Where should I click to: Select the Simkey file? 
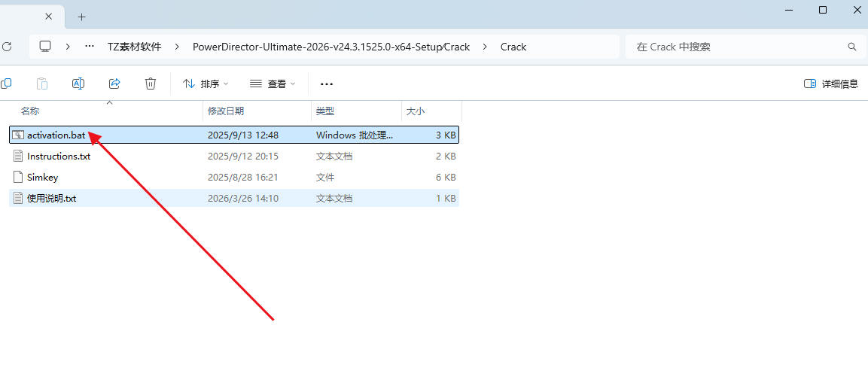click(x=234, y=178)
